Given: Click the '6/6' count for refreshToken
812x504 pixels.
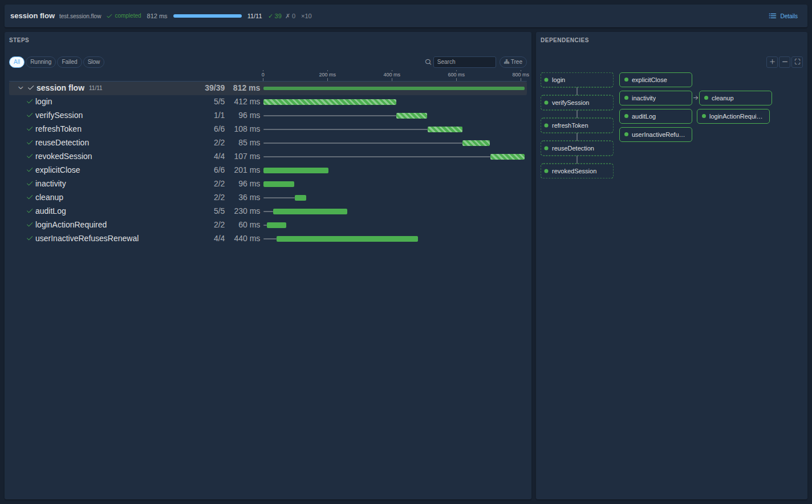Looking at the screenshot, I should [x=219, y=129].
